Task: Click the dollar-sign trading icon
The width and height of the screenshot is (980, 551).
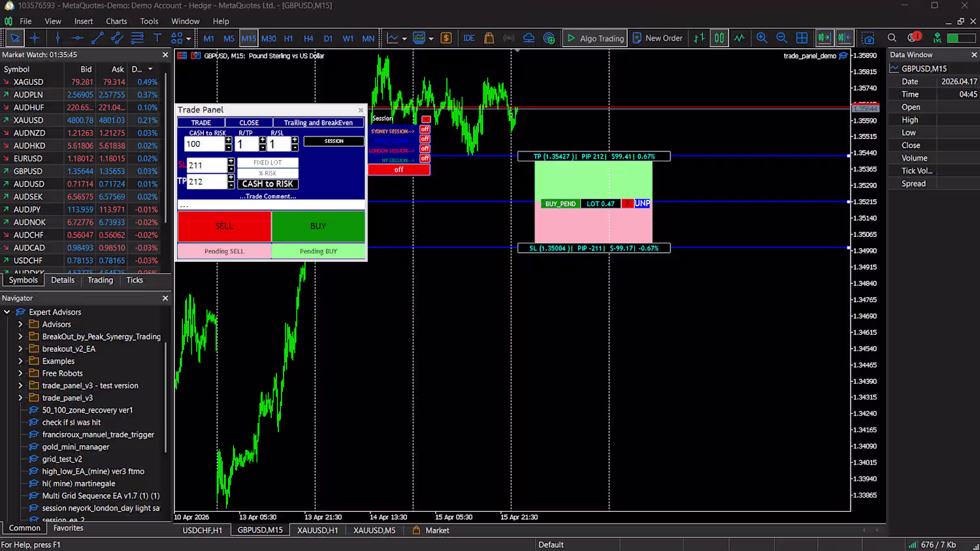Action: (446, 39)
